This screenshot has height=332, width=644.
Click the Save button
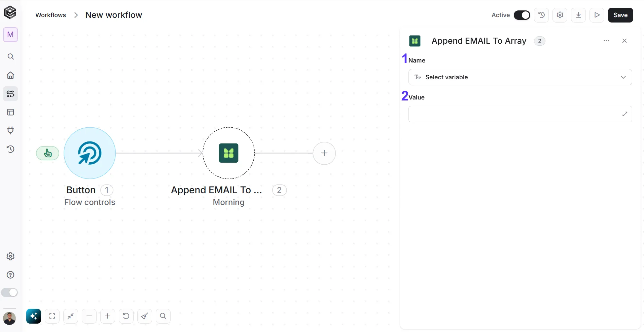tap(620, 15)
